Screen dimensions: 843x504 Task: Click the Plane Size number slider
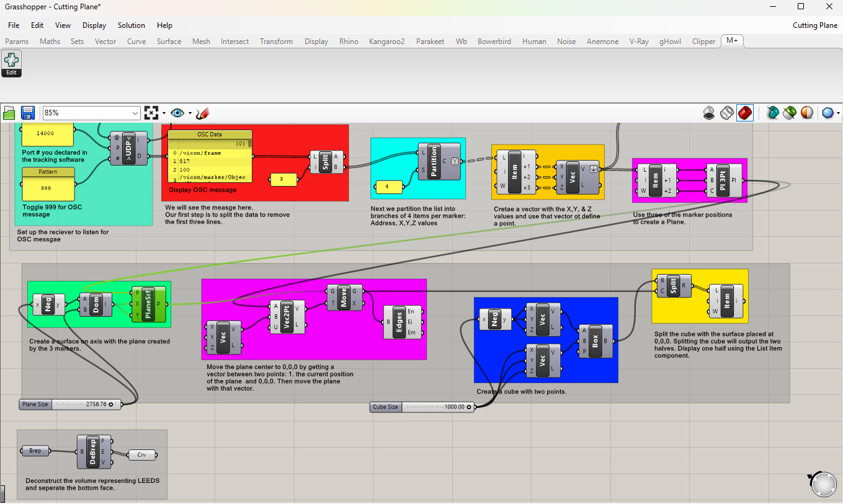68,404
